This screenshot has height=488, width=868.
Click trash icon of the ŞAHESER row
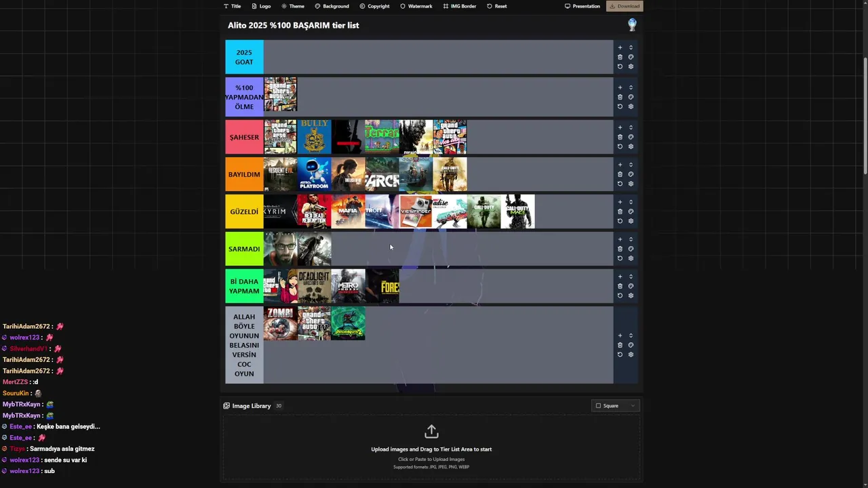(620, 137)
